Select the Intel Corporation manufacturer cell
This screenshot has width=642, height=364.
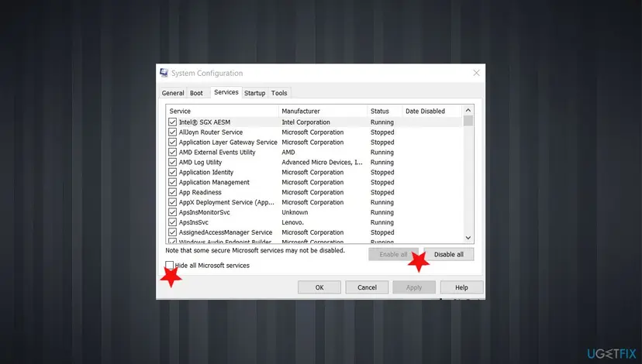305,122
